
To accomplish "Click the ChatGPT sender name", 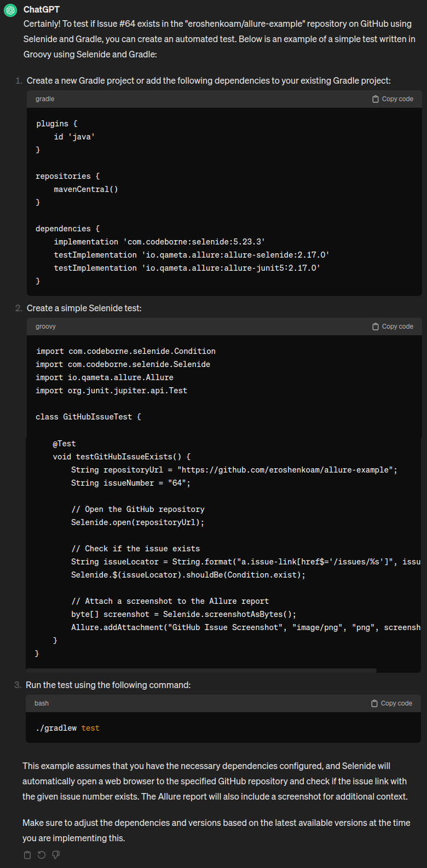I will [x=42, y=10].
